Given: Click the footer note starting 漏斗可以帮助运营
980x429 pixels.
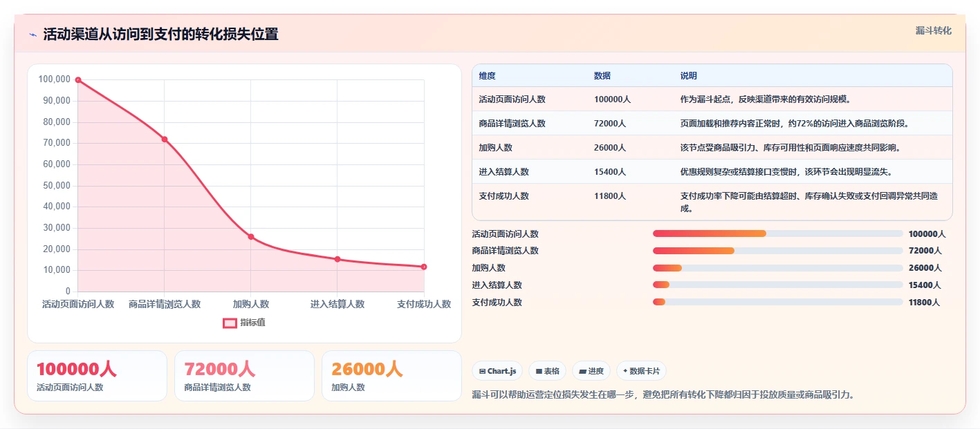Looking at the screenshot, I should click(663, 395).
